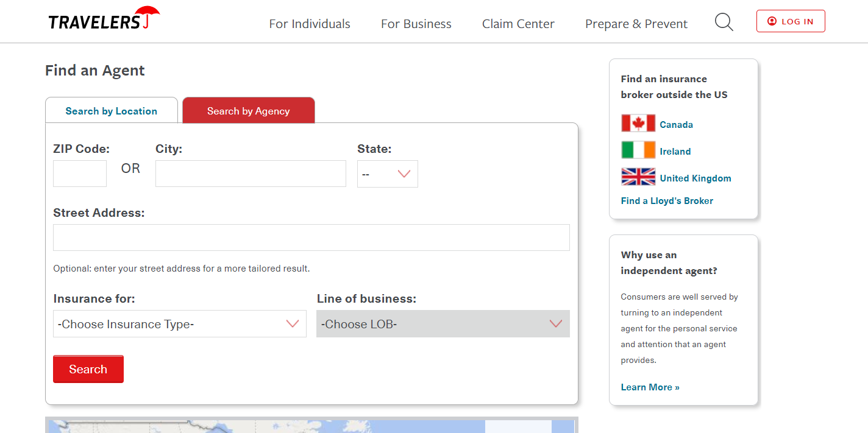Screen dimensions: 868x433
Task: Open the Ireland broker link
Action: click(x=675, y=151)
